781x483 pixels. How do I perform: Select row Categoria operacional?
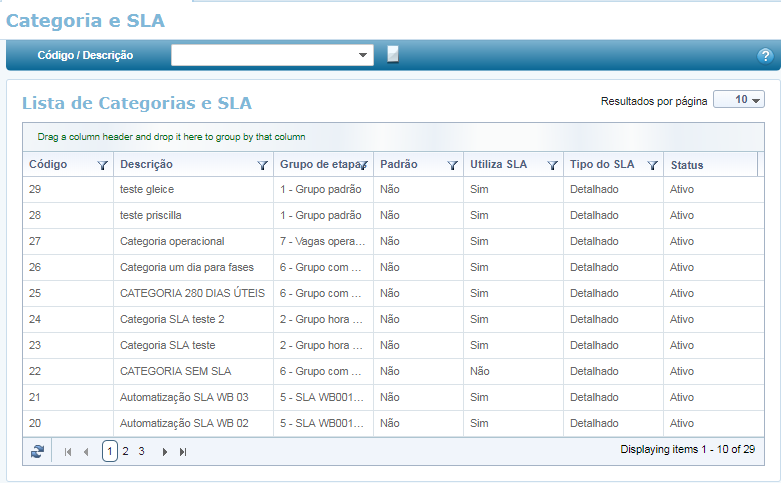click(x=172, y=241)
